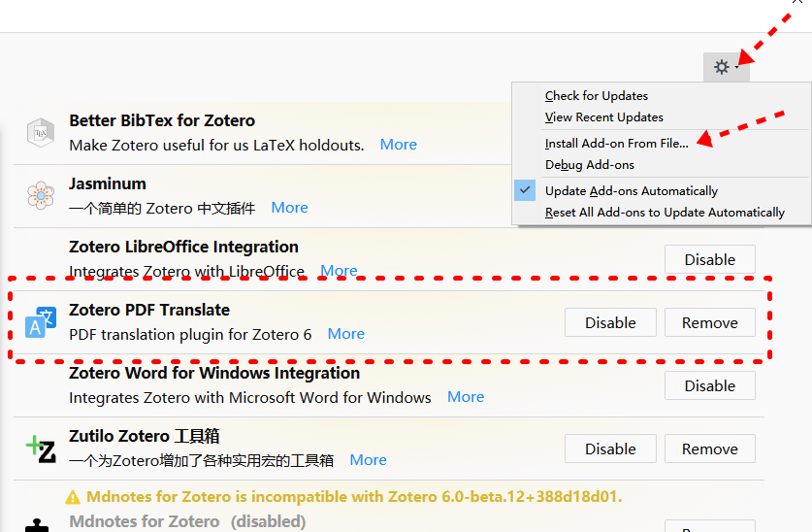
Task: Choose Install Add-on From File
Action: 616,144
